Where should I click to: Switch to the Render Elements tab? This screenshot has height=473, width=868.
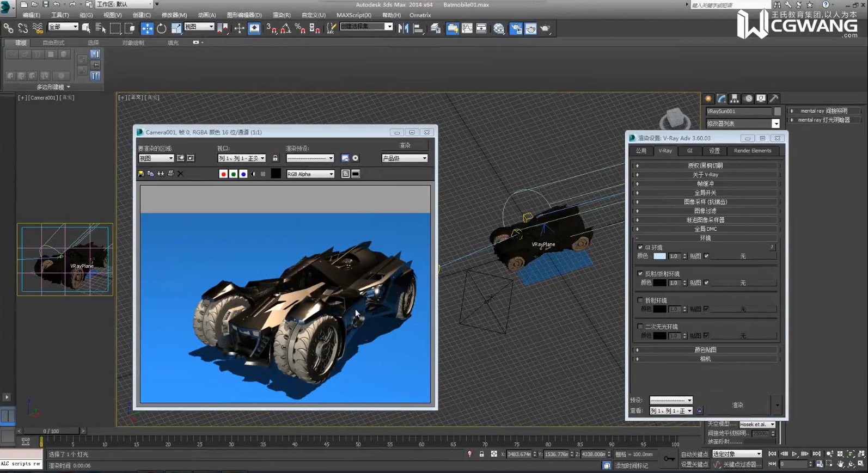pos(753,151)
